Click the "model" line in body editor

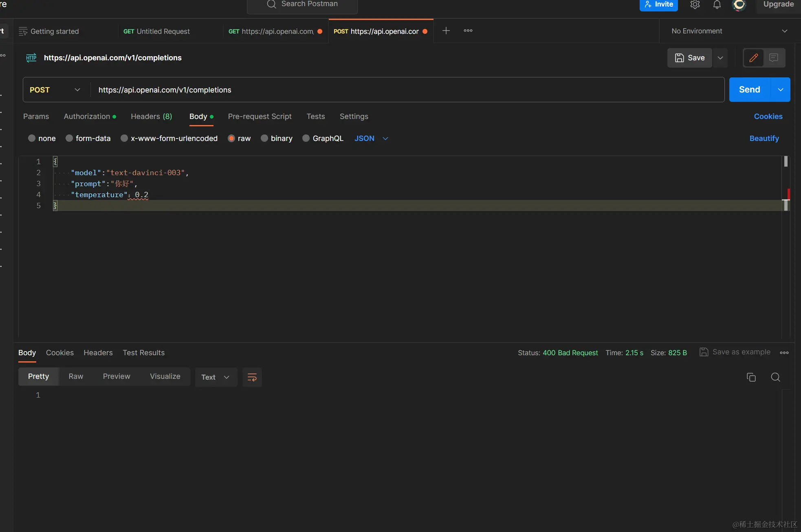[130, 173]
